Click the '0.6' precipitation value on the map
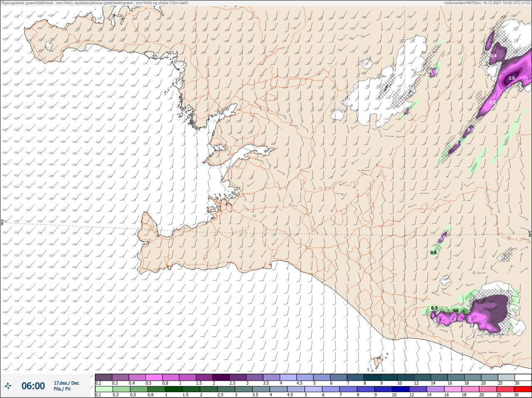Image resolution: width=532 pixels, height=398 pixels. tap(433, 253)
